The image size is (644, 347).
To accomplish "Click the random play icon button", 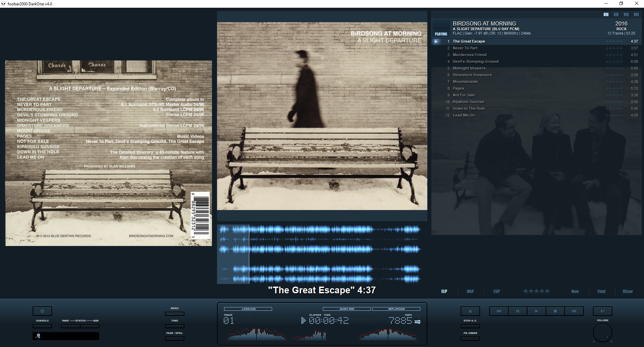I will [x=603, y=311].
